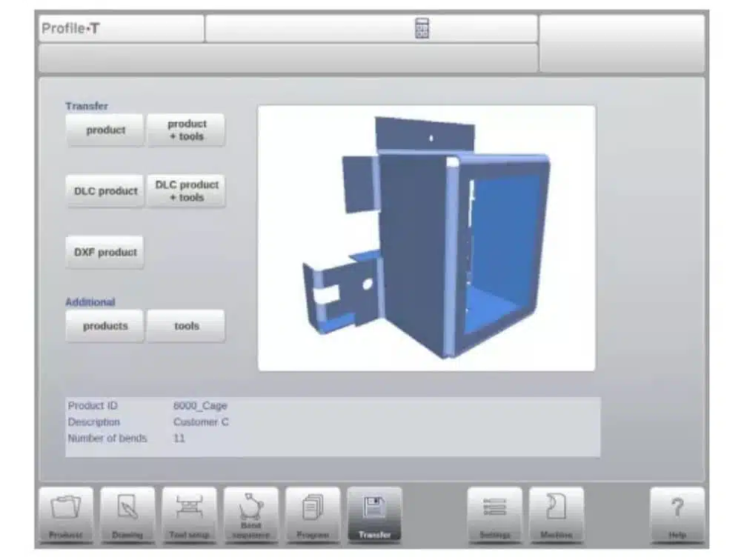This screenshot has width=741, height=560.
Task: Export as DXF product
Action: click(105, 253)
